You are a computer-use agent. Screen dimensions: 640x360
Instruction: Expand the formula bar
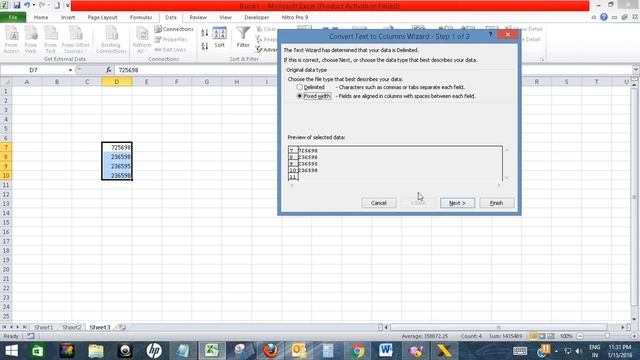(x=636, y=70)
